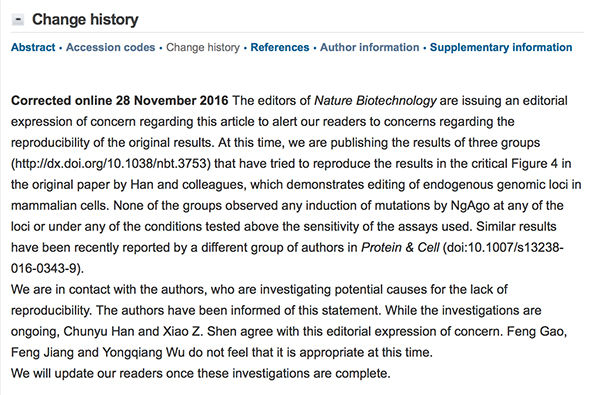Open the Accession codes section link
This screenshot has width=600, height=395.
(x=111, y=47)
